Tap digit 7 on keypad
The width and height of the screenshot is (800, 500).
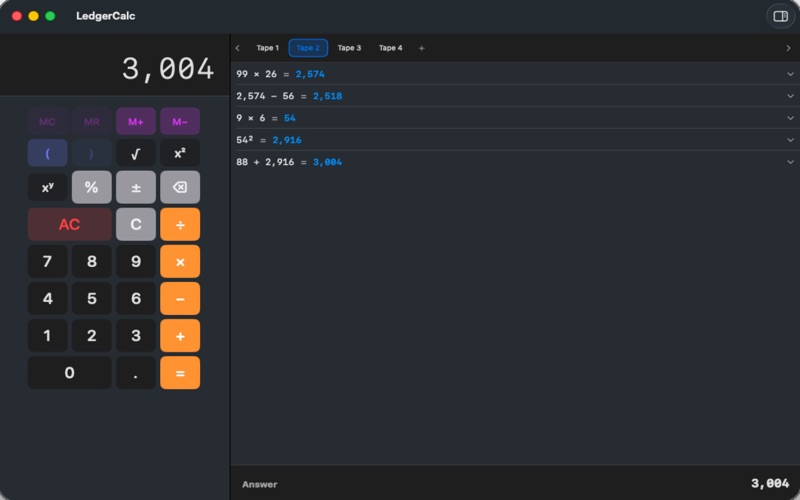click(47, 262)
